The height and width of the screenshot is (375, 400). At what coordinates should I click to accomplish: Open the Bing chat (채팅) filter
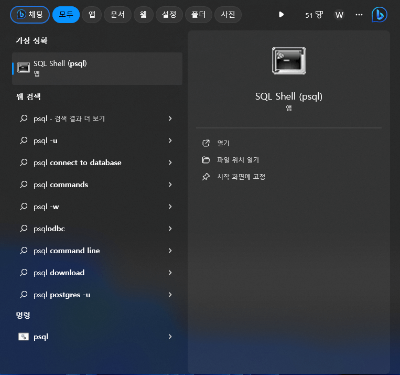point(30,15)
